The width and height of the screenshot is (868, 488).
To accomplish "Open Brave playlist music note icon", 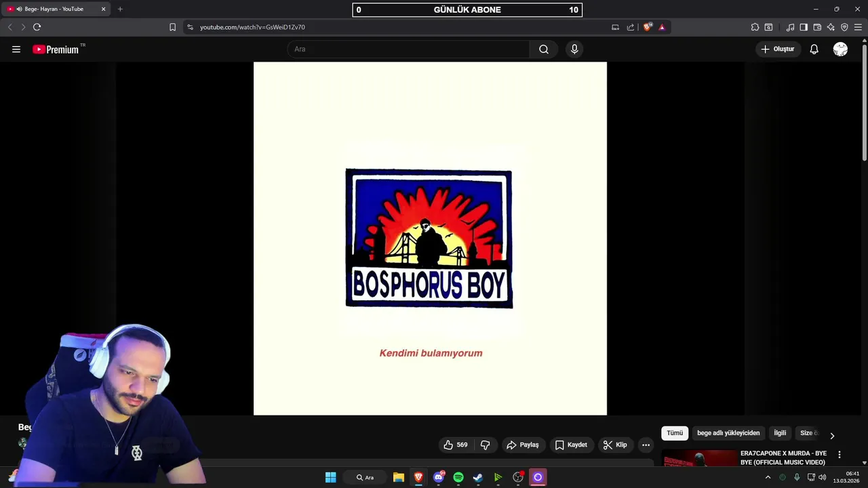I will 790,27.
